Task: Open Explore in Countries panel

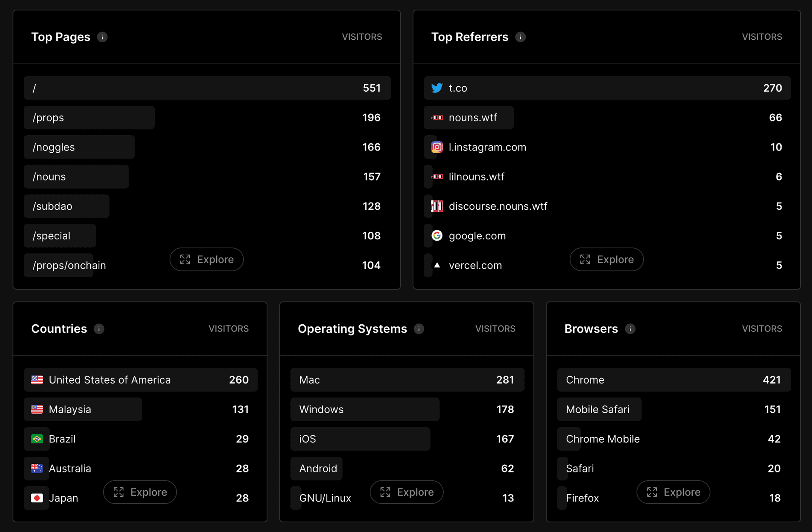Action: (x=140, y=492)
